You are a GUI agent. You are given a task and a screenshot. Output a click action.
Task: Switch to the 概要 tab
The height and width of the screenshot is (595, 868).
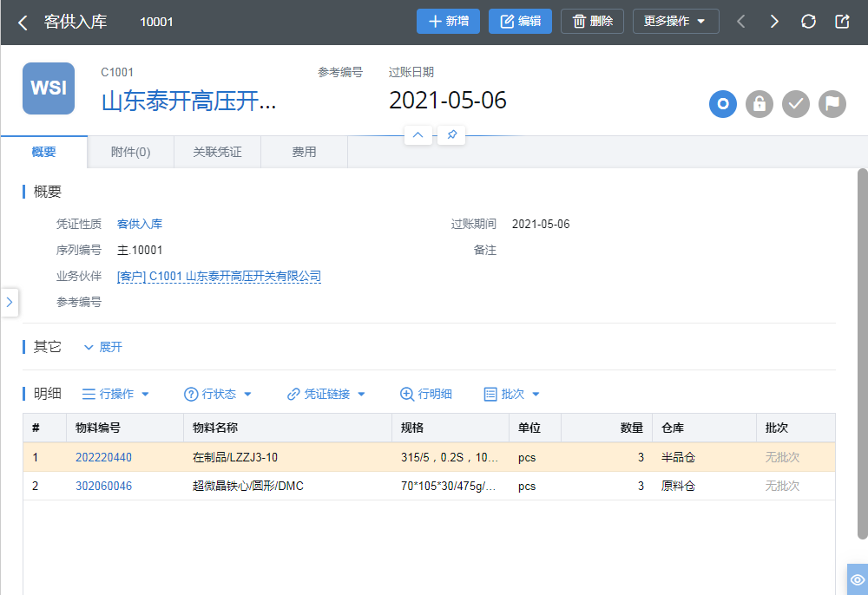pos(43,152)
